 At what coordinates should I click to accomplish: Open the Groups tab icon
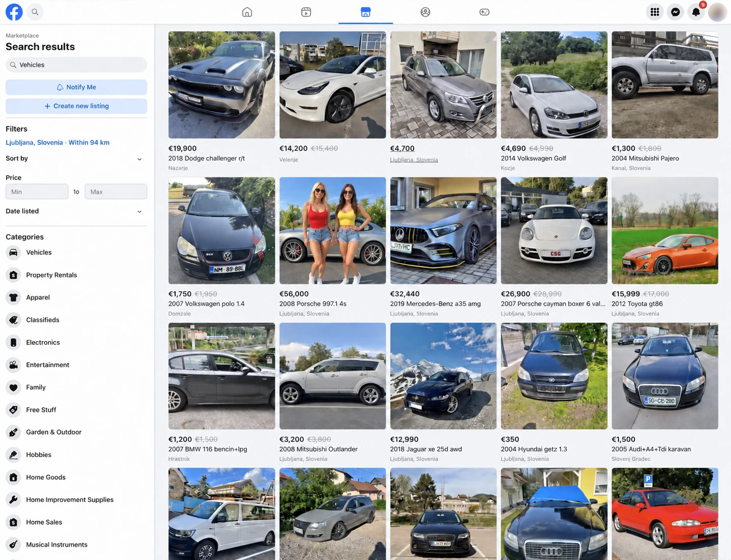pos(425,12)
